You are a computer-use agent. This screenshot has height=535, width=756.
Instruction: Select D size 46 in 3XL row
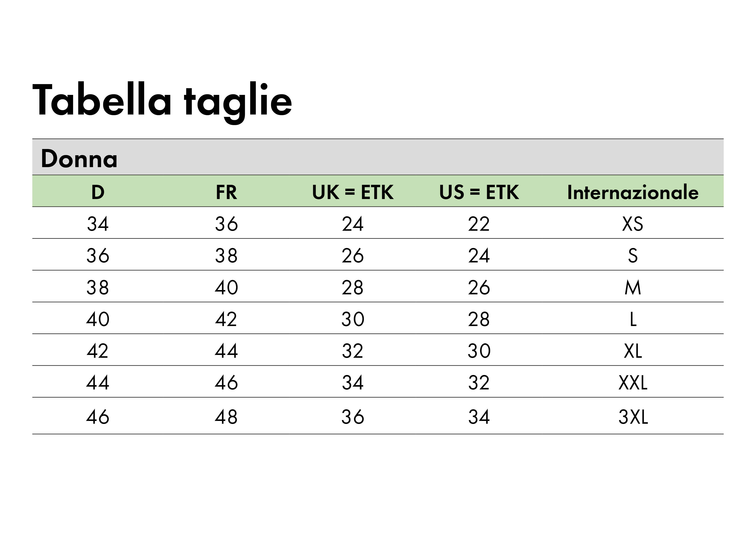(x=98, y=417)
